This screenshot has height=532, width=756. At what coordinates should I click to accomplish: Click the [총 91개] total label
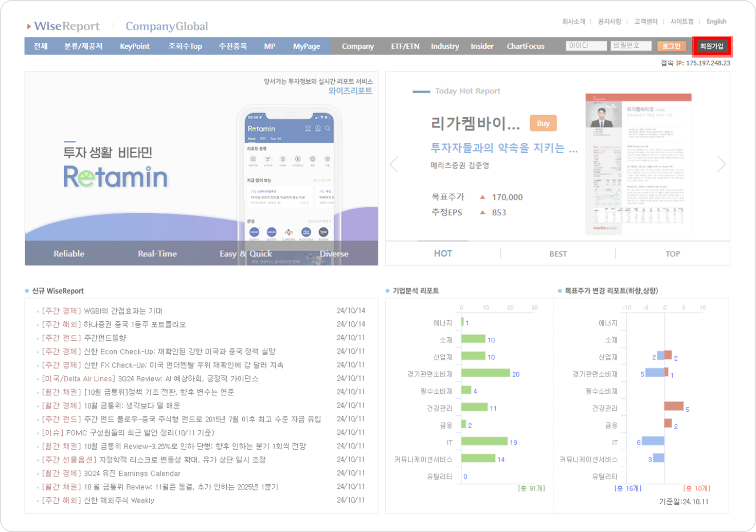tap(531, 488)
